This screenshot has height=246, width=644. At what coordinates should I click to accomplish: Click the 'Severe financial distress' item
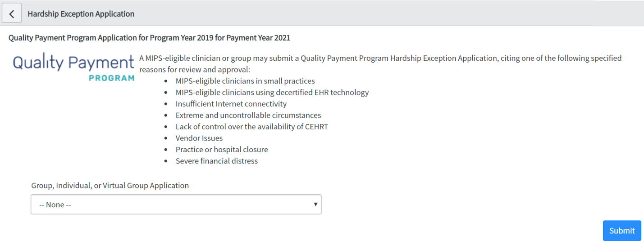click(217, 161)
